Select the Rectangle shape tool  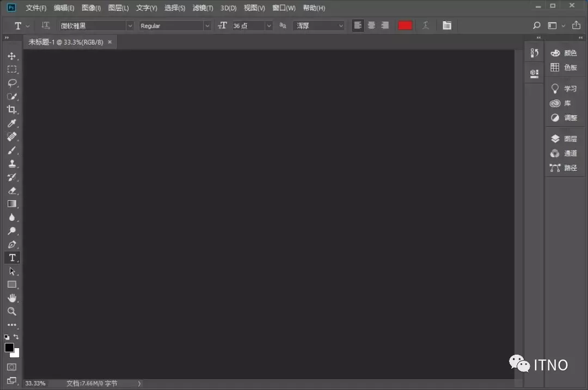[x=11, y=284]
